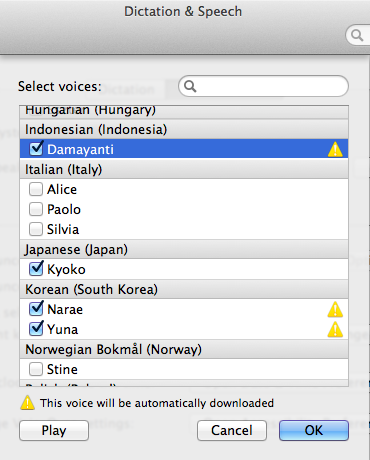Image resolution: width=370 pixels, height=460 pixels.
Task: Confirm voice selection with OK
Action: point(314,430)
